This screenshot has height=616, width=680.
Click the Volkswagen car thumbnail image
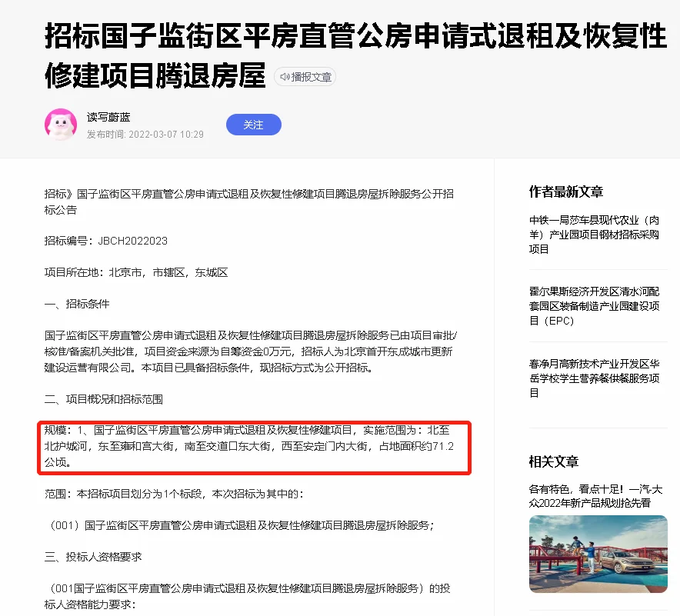pyautogui.click(x=598, y=554)
